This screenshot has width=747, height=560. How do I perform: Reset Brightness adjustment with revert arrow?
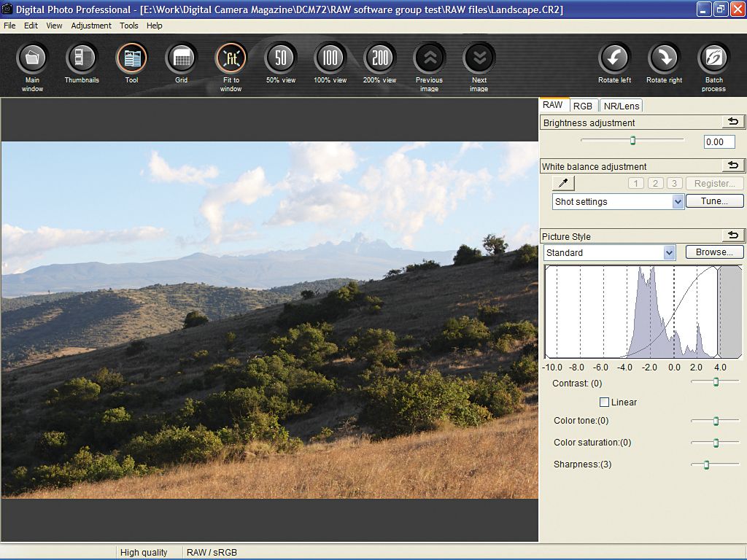coord(733,122)
